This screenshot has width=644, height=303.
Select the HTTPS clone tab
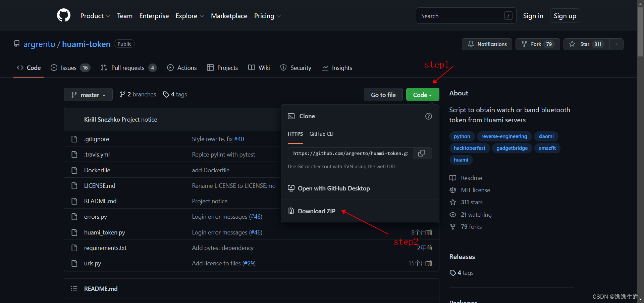295,134
